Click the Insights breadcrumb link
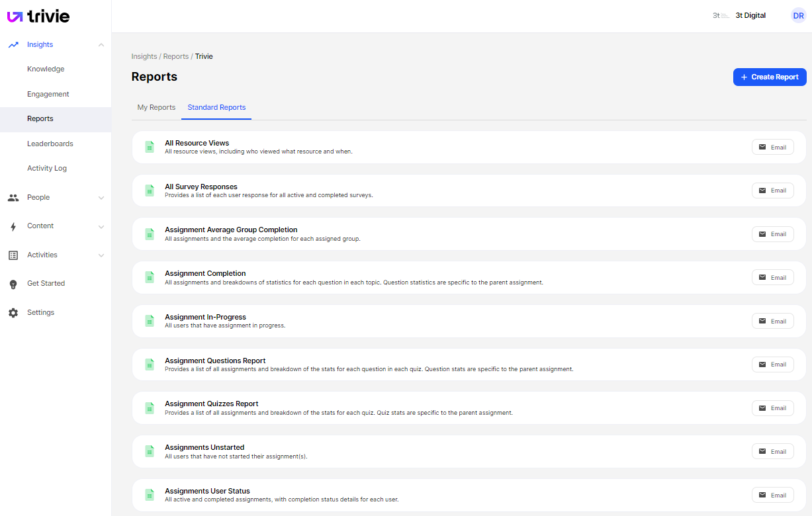The image size is (812, 516). point(144,56)
